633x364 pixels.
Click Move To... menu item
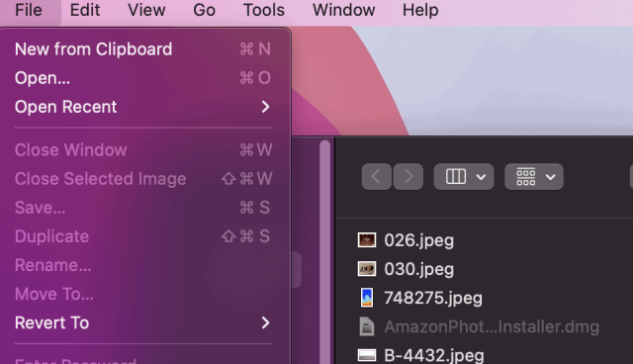point(143,294)
